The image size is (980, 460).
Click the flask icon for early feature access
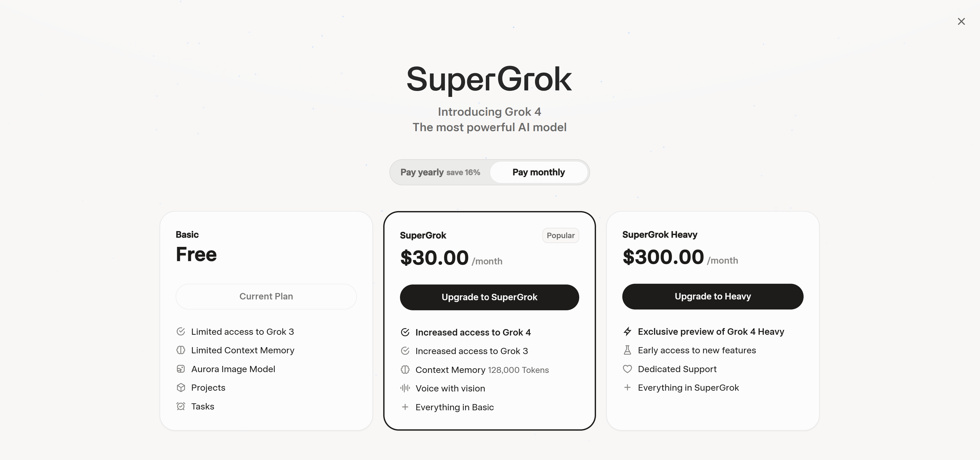point(628,350)
